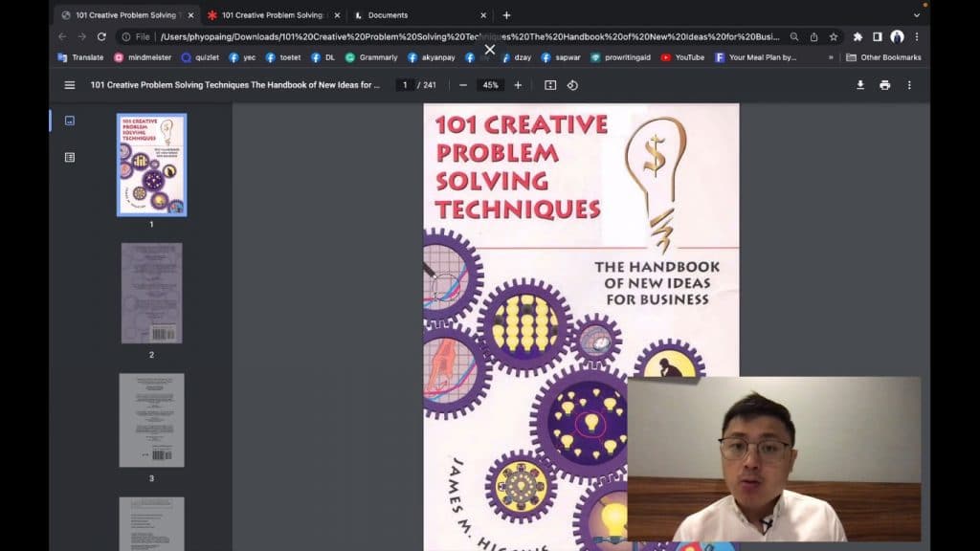Select the fit to page icon
The width and height of the screenshot is (980, 551).
click(x=550, y=85)
